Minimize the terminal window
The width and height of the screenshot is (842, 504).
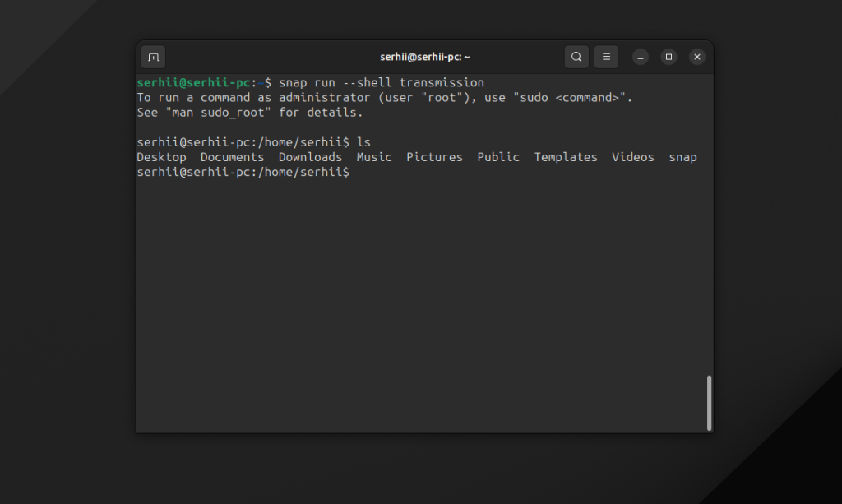coord(640,57)
